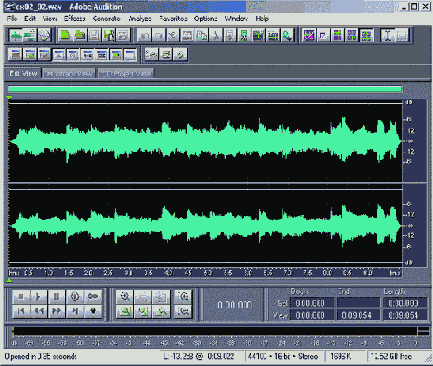Toggle the Play Looped infinity button

pos(93,297)
